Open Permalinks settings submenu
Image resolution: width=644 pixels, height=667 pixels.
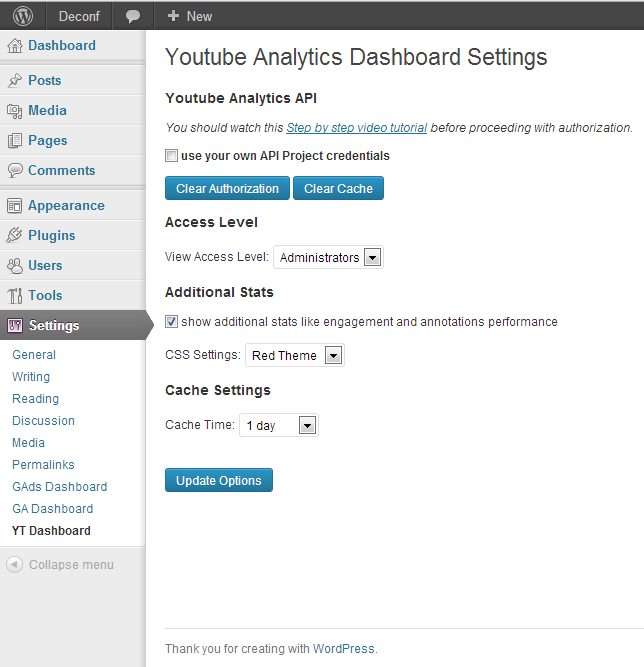[x=43, y=465]
